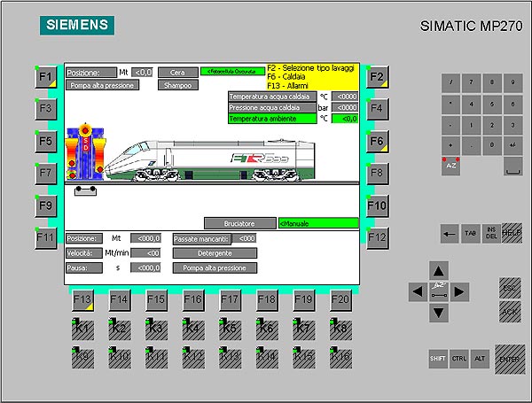
Task: Click the space bar key on keypad
Action: click(513, 167)
